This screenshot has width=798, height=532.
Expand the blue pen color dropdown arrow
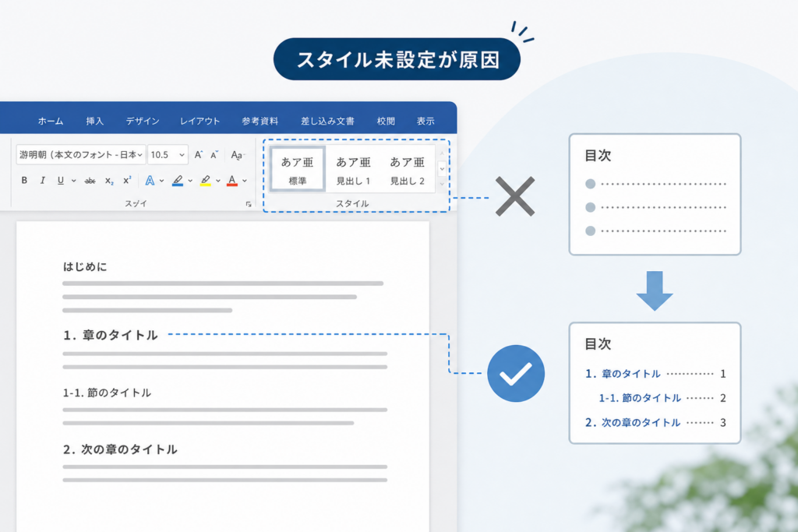[190, 181]
